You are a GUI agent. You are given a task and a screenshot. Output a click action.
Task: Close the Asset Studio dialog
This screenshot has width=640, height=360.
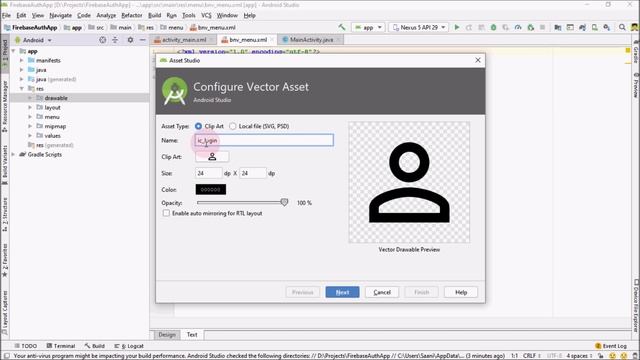(478, 60)
